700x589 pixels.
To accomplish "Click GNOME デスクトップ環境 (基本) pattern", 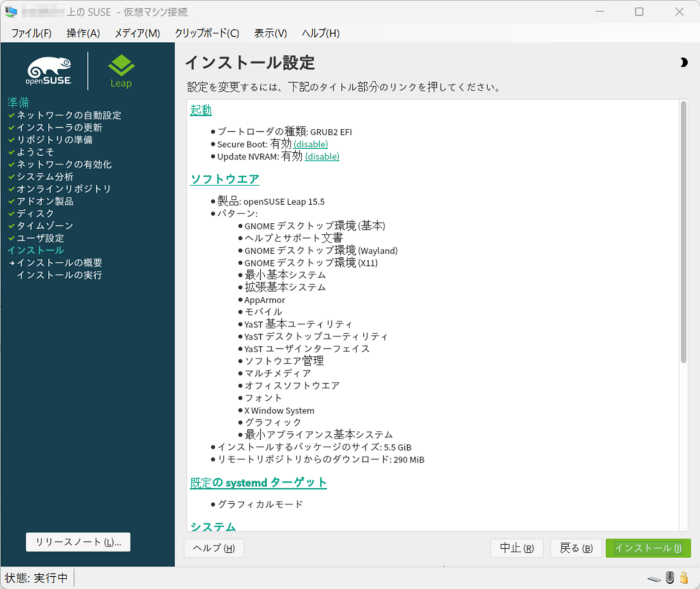I will pos(314,226).
